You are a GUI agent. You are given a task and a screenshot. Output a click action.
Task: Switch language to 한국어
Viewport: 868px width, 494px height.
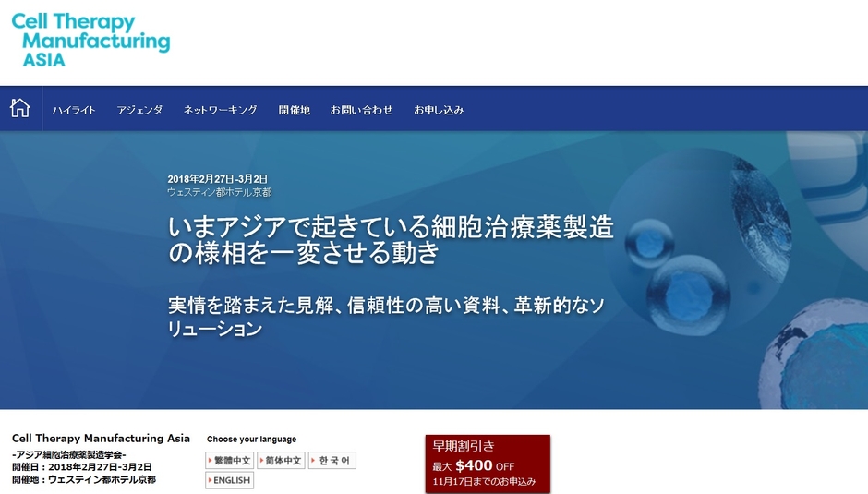pos(332,460)
